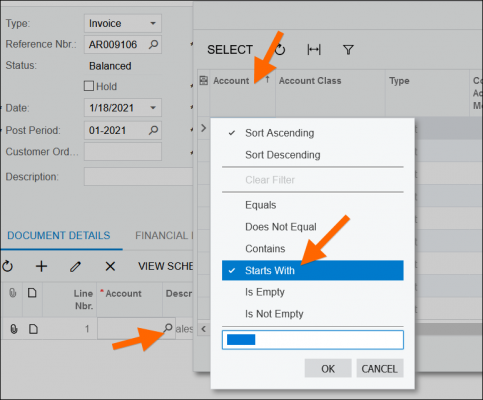Click the fit-to-screen column width icon
The image size is (483, 400).
click(314, 50)
